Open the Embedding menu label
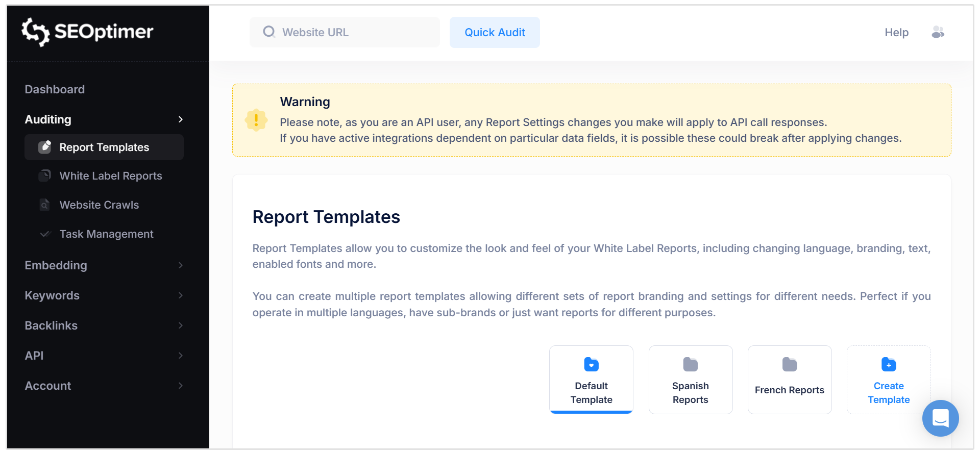 (x=56, y=265)
